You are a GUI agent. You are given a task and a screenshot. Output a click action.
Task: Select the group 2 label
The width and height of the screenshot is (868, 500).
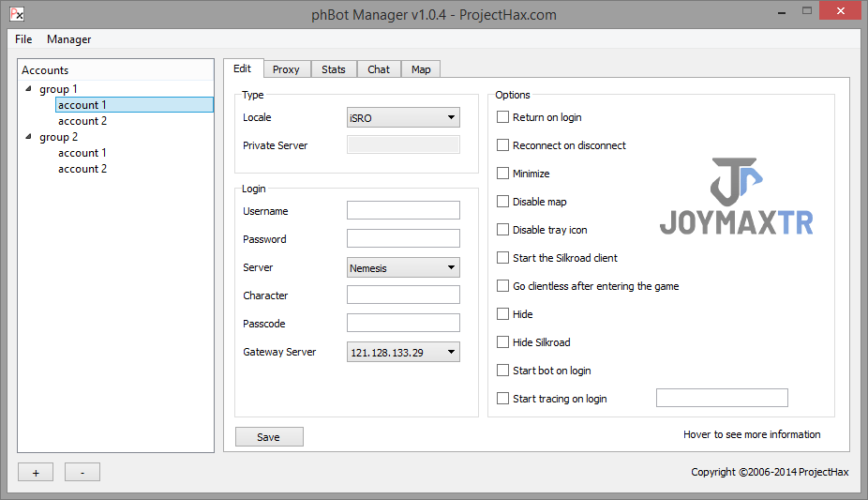coord(59,137)
